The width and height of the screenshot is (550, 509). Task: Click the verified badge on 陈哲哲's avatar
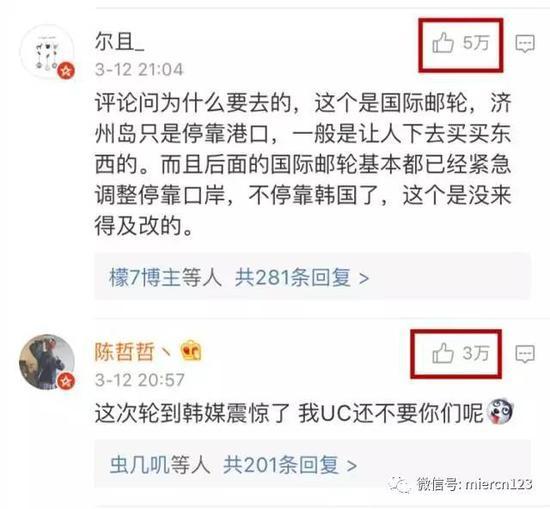66,381
